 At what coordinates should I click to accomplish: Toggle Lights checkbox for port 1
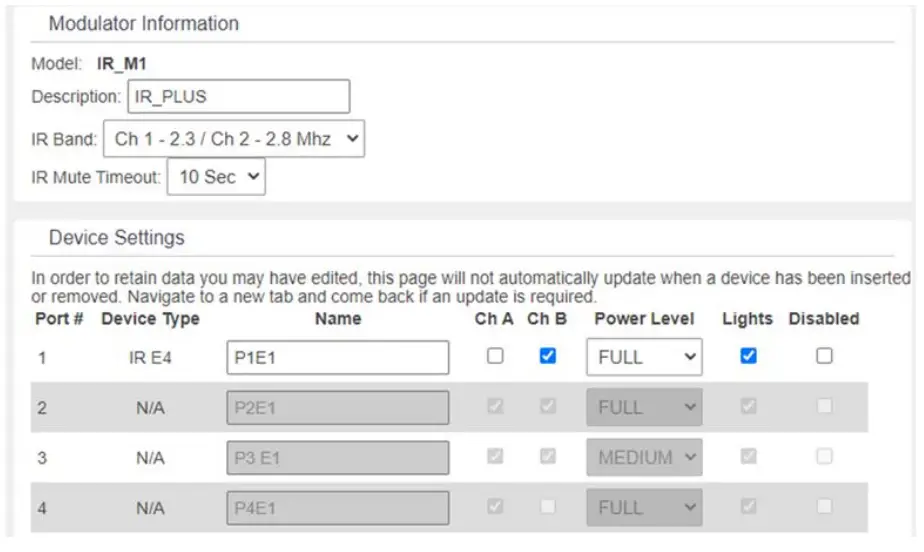pos(748,356)
